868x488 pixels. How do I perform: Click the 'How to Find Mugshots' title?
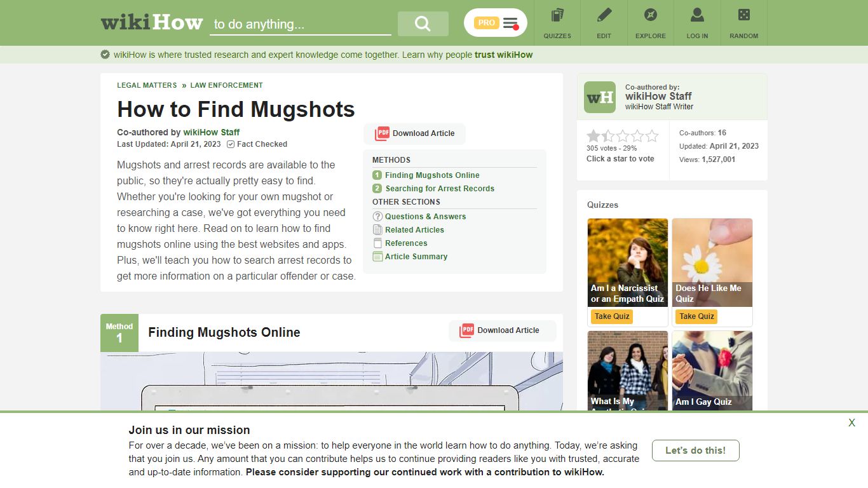[236, 109]
